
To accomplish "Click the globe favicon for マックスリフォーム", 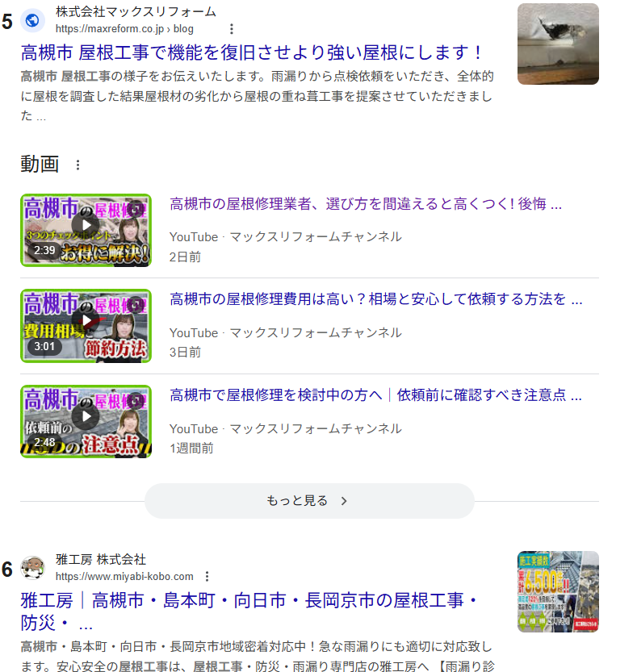I will [x=33, y=20].
